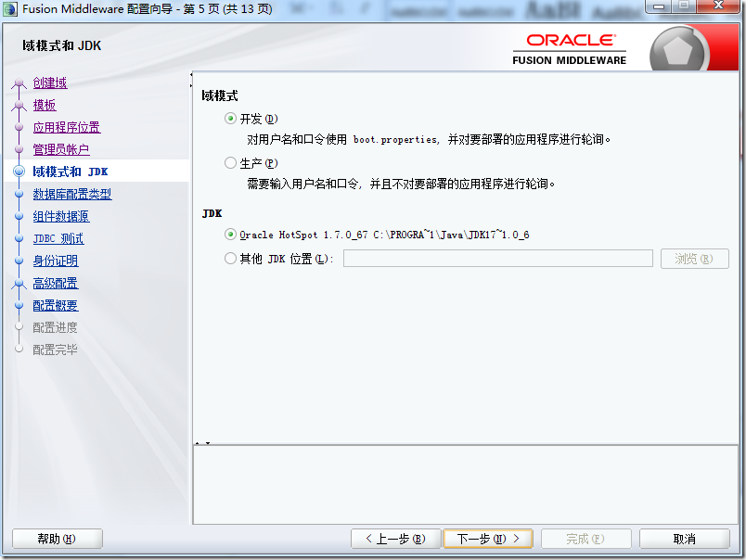Close the configuration wizard window
Screen dimensions: 746x560
pos(719,6)
